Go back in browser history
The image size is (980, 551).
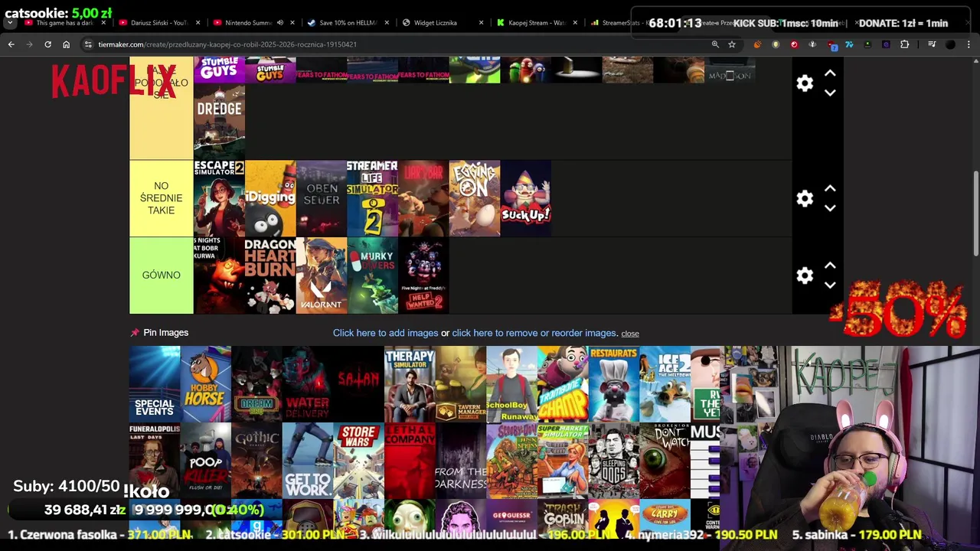coord(11,44)
